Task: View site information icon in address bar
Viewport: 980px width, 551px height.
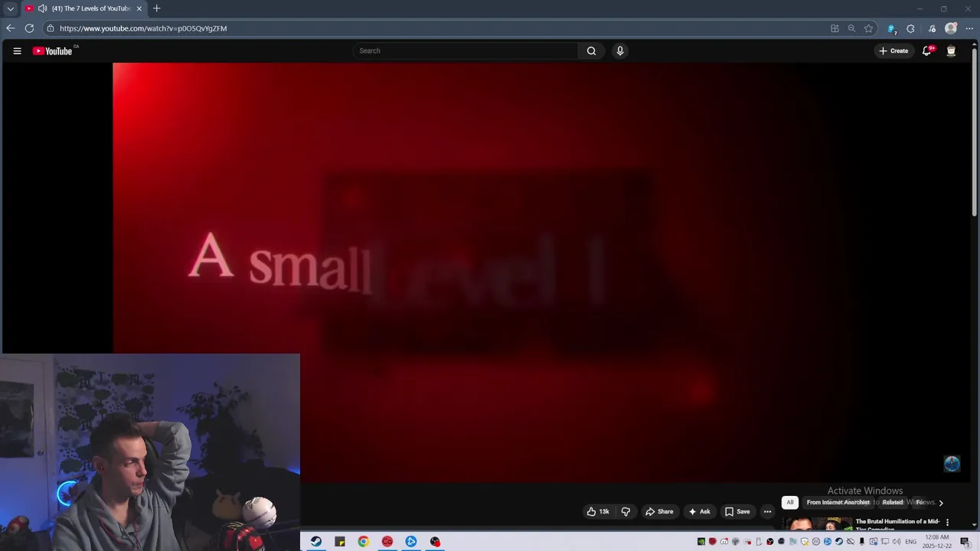Action: pyautogui.click(x=50, y=28)
